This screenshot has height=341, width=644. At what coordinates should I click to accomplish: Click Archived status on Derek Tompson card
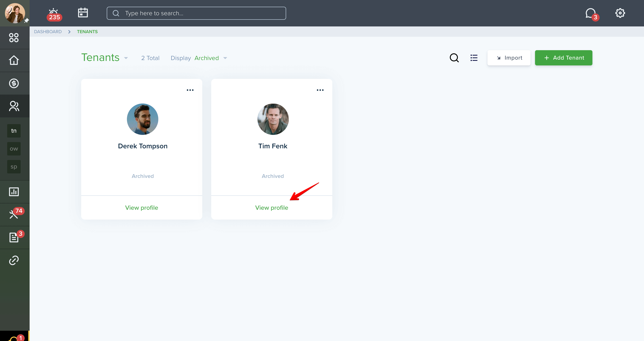click(142, 176)
